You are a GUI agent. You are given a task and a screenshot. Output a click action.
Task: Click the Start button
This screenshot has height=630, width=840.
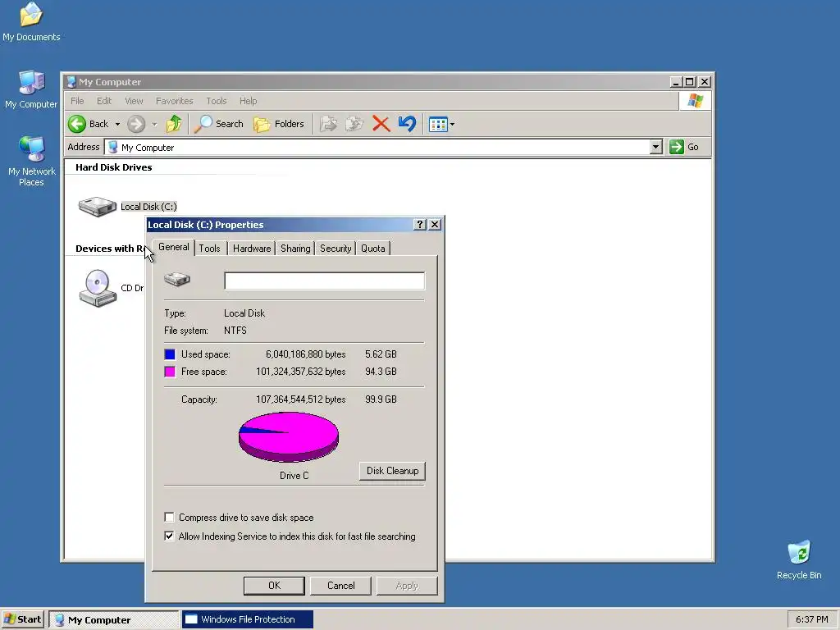[x=22, y=619]
